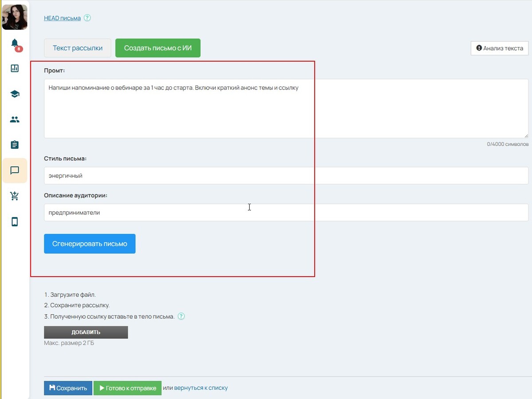
Task: Focus the Описание аудитории input field
Action: pyautogui.click(x=286, y=213)
